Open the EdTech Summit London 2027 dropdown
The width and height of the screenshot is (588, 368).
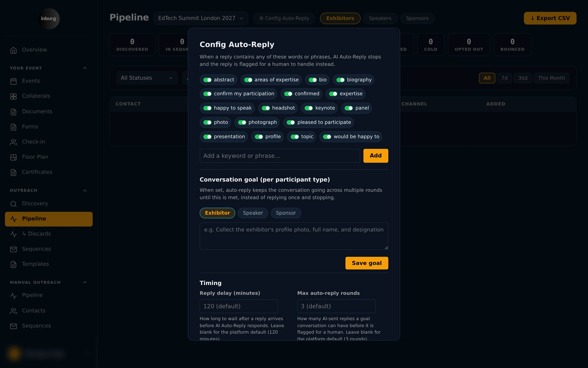(x=201, y=18)
